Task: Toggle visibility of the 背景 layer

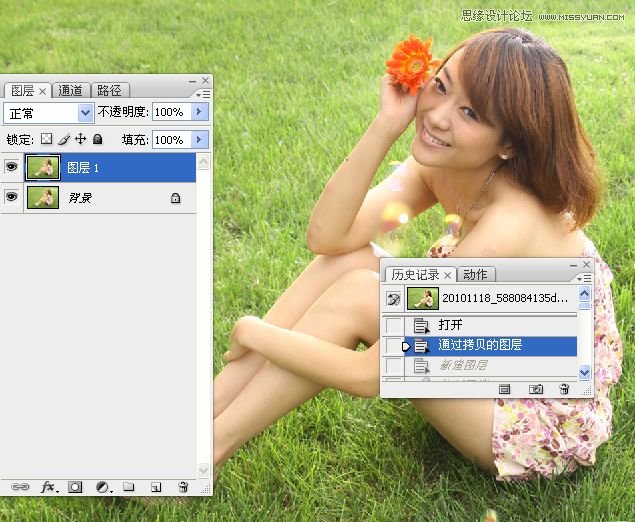Action: [x=12, y=198]
